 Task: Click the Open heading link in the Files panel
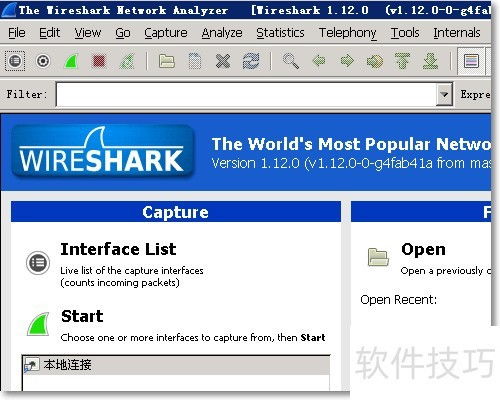click(x=423, y=249)
